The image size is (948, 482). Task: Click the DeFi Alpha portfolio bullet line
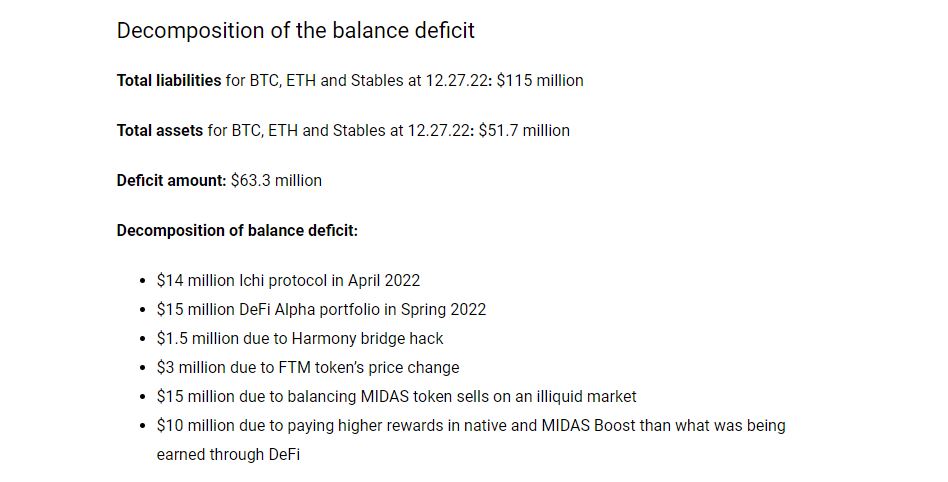point(321,310)
